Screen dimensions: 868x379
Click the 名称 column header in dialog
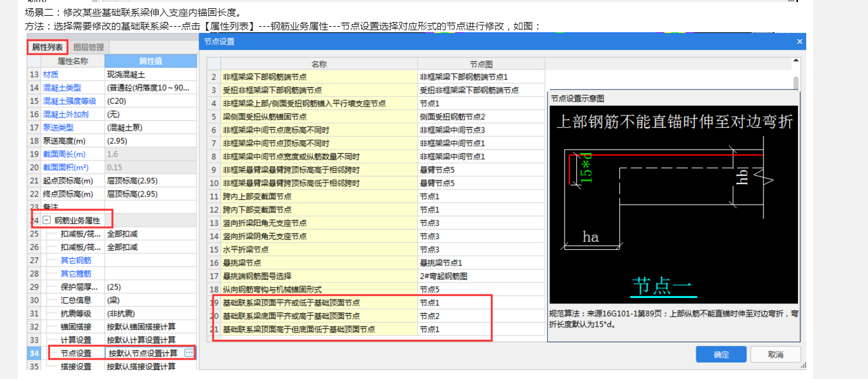click(319, 63)
